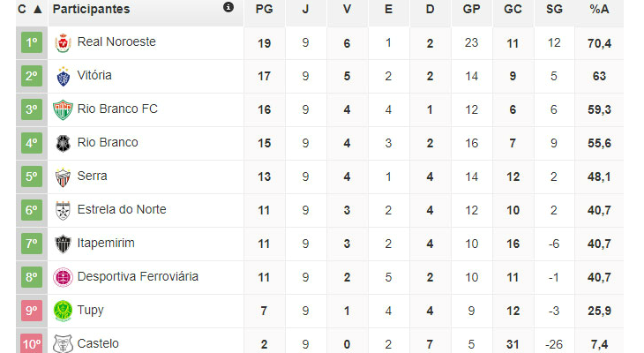Click the Itapemirim team crest
Screen dimensions: 644x353
pos(63,244)
